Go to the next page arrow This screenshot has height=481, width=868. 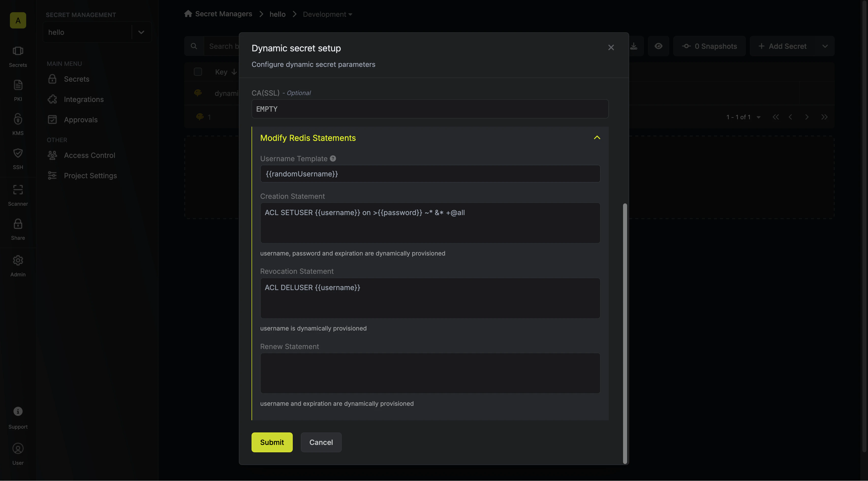(x=807, y=117)
